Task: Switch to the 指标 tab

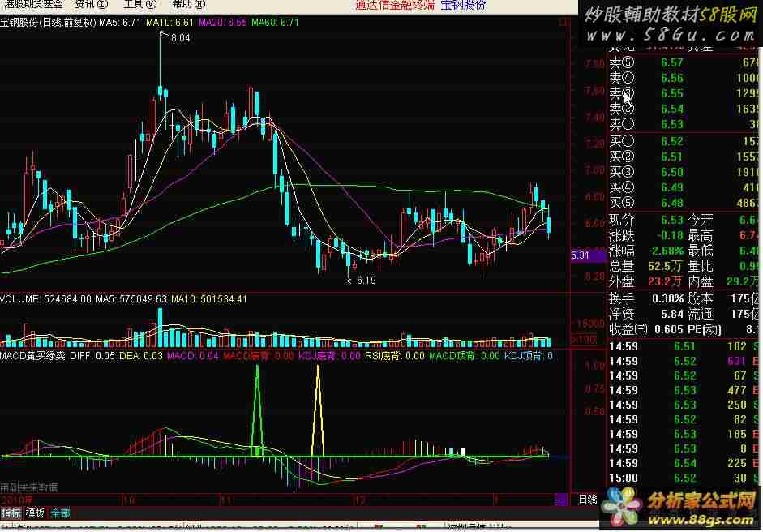Action: [11, 513]
